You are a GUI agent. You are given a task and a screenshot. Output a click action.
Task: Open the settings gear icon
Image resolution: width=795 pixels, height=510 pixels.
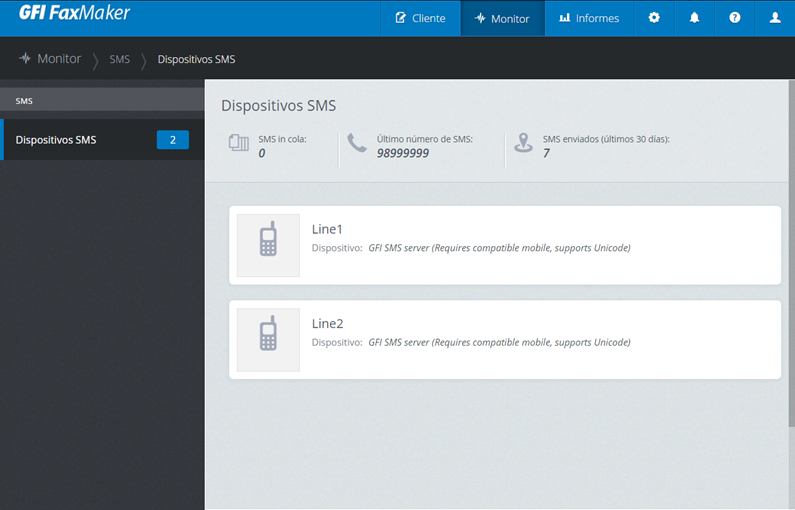654,18
